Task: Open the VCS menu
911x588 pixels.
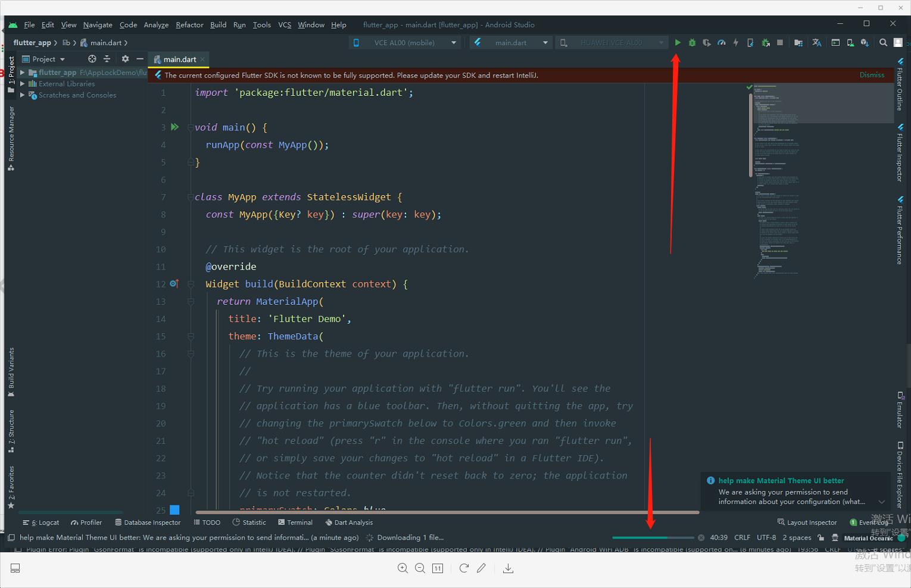Action: 285,25
